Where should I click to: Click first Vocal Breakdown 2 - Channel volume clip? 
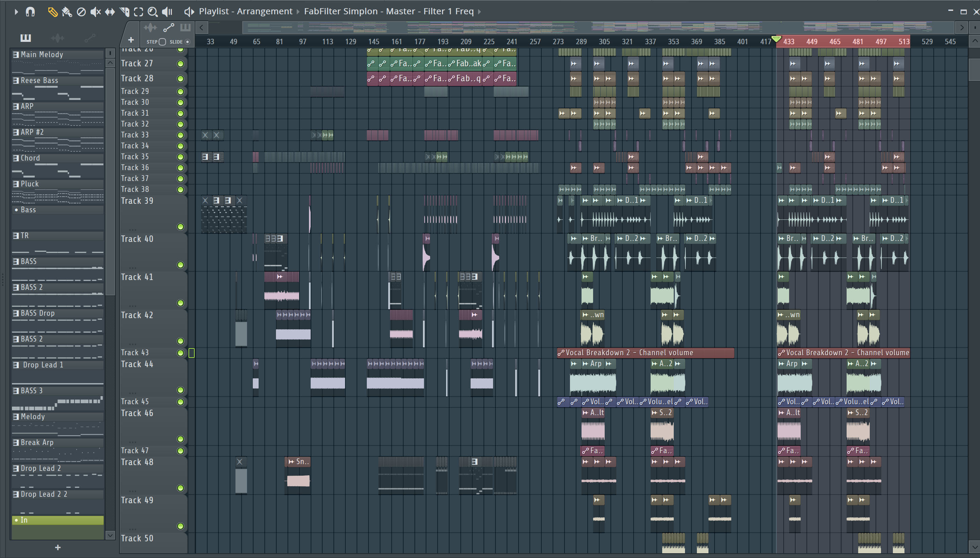click(x=646, y=353)
